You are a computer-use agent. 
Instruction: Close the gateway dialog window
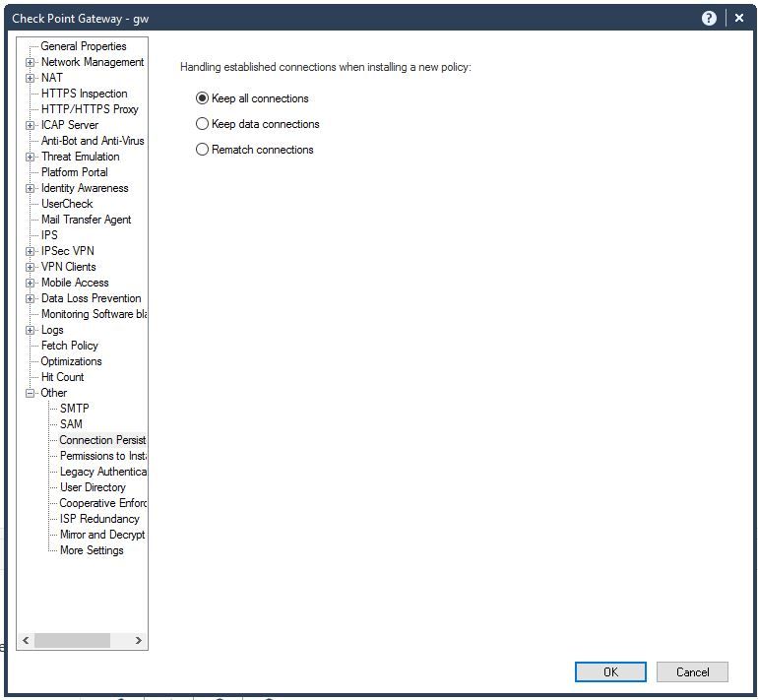click(739, 18)
